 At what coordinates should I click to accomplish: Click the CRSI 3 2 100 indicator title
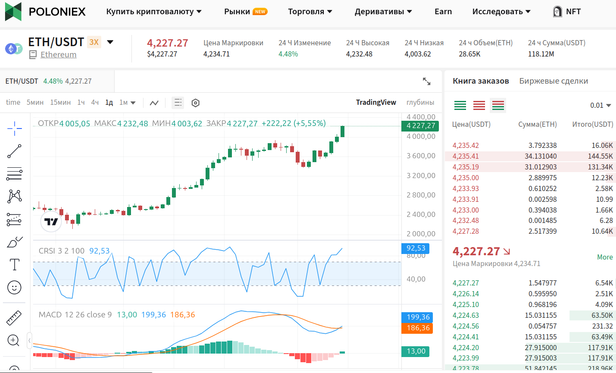61,251
